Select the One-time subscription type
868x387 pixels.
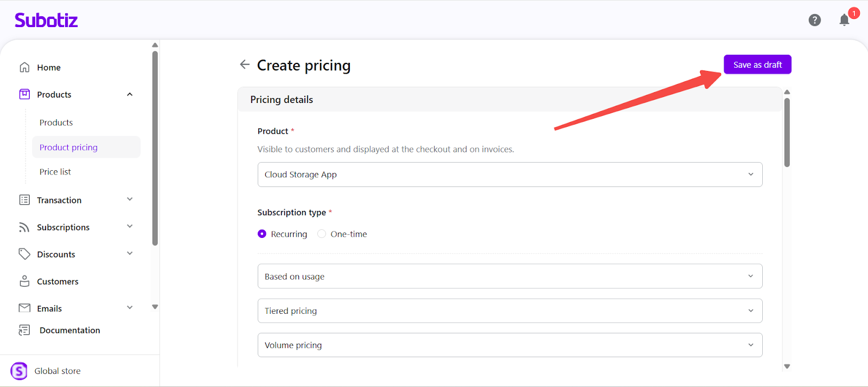pyautogui.click(x=322, y=234)
